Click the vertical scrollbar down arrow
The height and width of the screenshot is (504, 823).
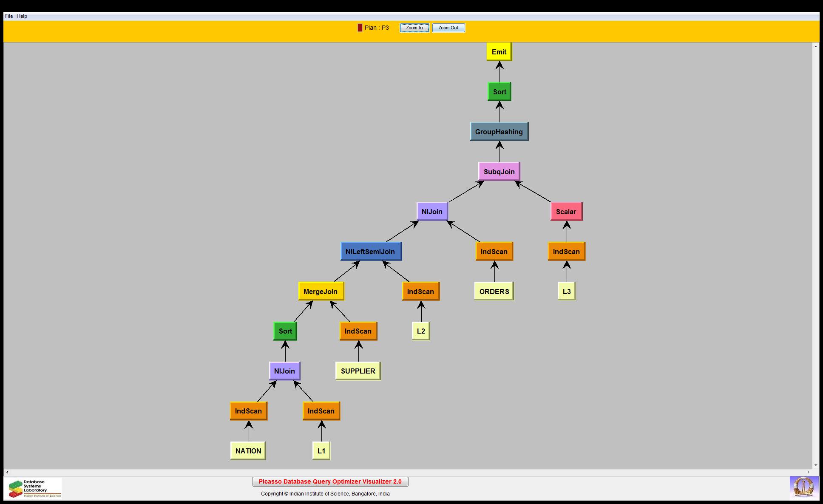tap(815, 465)
